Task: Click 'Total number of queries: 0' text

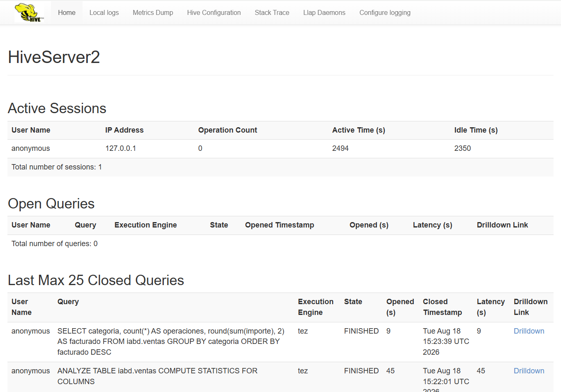Action: (55, 244)
